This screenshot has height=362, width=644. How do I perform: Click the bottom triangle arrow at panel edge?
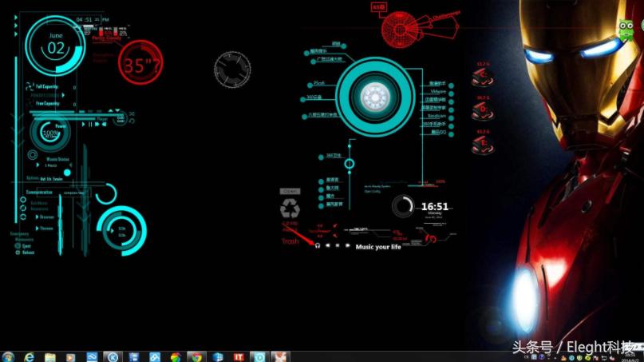(x=16, y=34)
